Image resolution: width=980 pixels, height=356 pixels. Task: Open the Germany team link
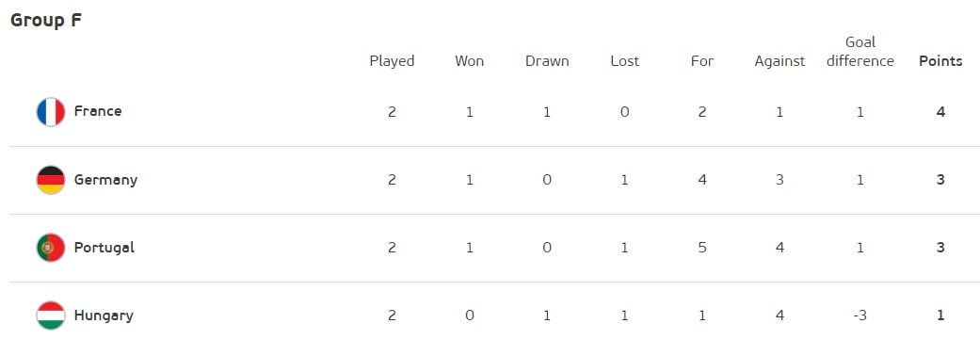tap(105, 180)
